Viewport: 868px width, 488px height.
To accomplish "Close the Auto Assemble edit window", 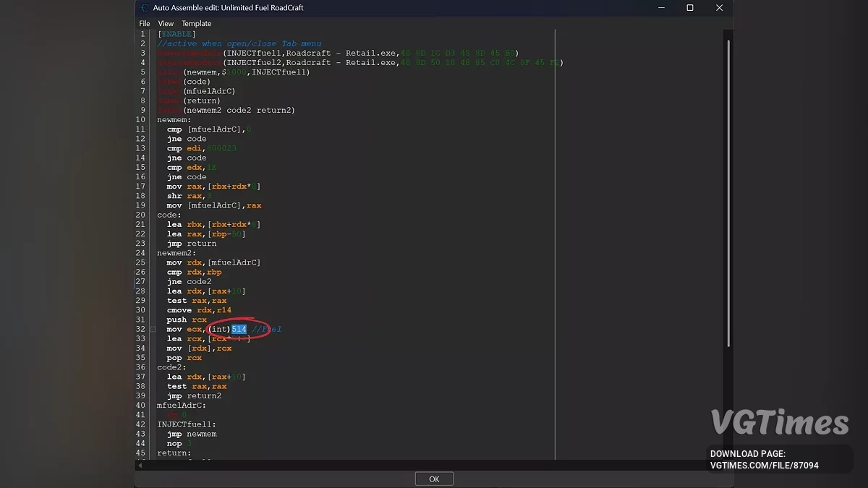I will (x=719, y=8).
